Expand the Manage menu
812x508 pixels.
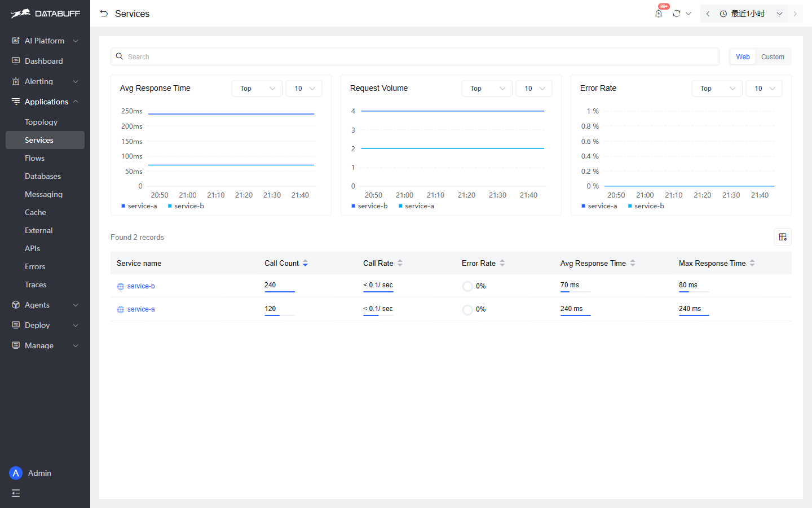pos(45,345)
